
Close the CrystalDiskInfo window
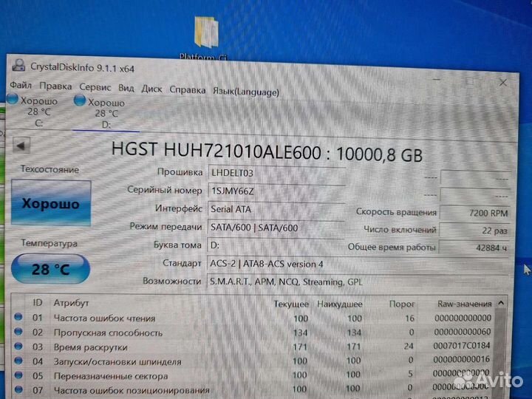coord(503,83)
